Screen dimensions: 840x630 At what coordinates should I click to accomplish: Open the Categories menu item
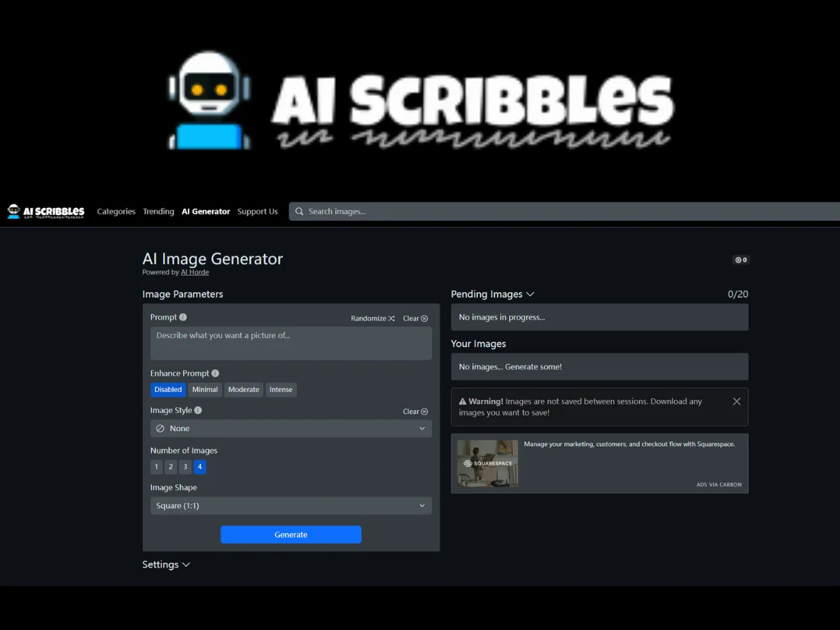point(116,211)
